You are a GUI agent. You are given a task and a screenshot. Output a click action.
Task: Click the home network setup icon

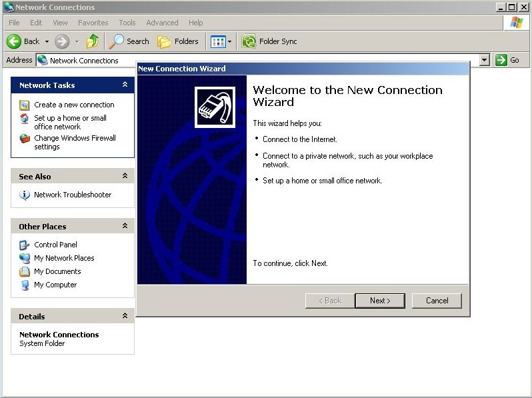click(x=25, y=119)
